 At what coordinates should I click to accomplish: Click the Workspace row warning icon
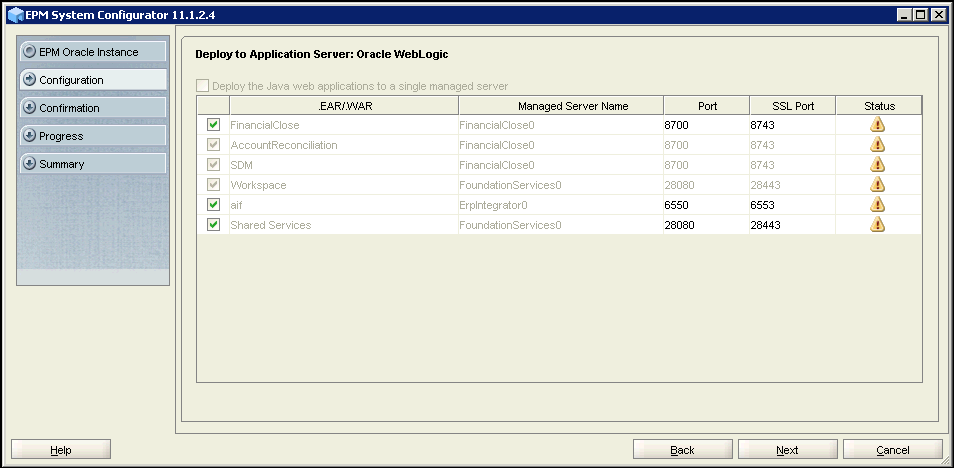pos(878,185)
